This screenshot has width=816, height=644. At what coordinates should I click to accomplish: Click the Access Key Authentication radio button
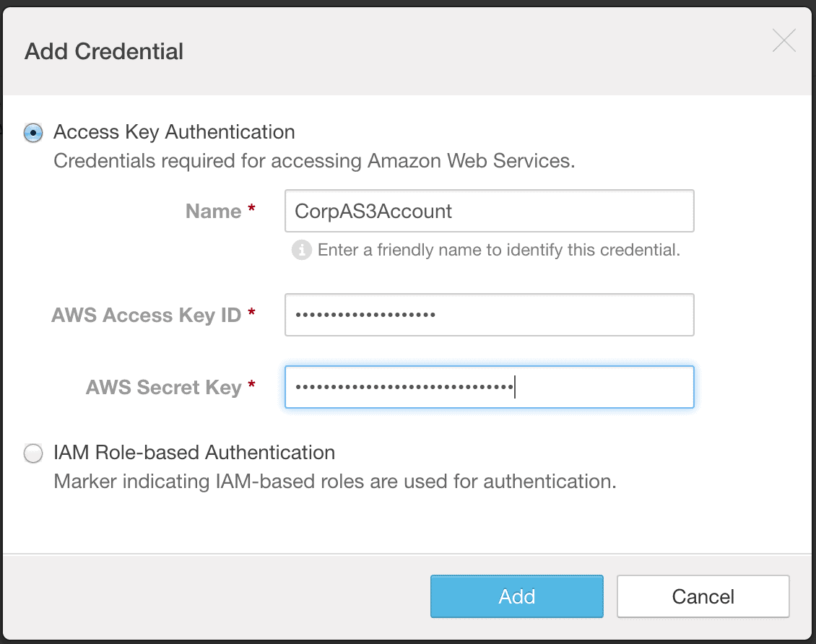(x=32, y=132)
